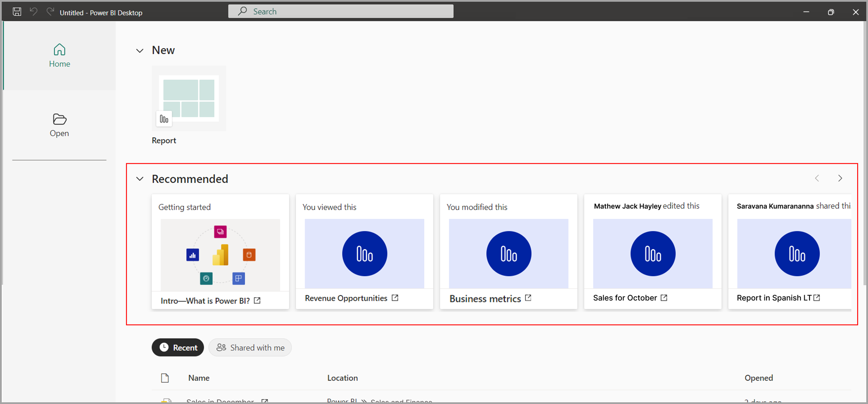Open Sales for October report icon
Screen dimensions: 868x404
(653, 254)
